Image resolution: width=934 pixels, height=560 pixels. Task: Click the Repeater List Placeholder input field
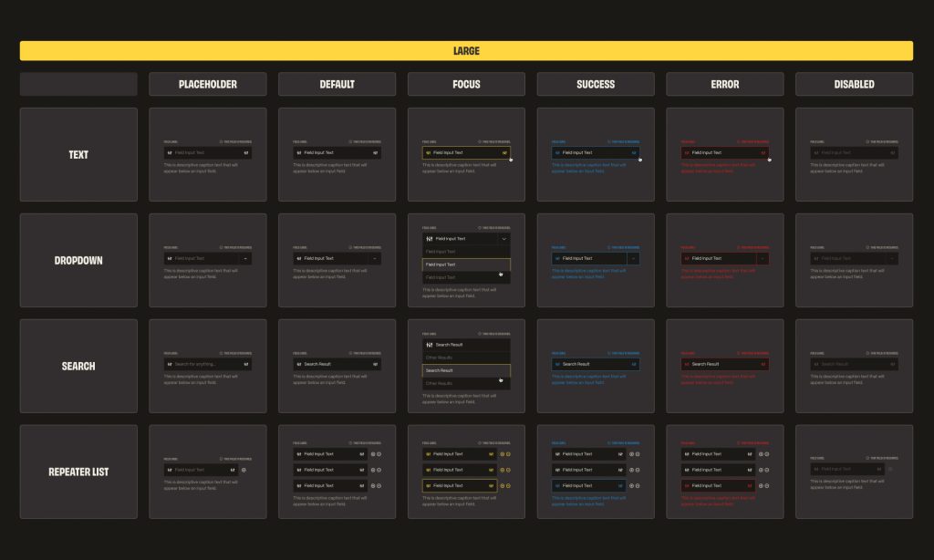coord(202,470)
